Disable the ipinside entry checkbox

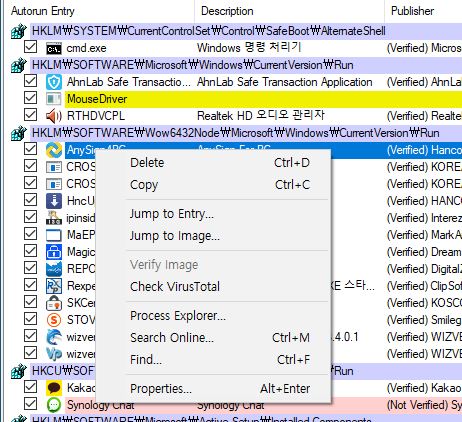[31, 217]
